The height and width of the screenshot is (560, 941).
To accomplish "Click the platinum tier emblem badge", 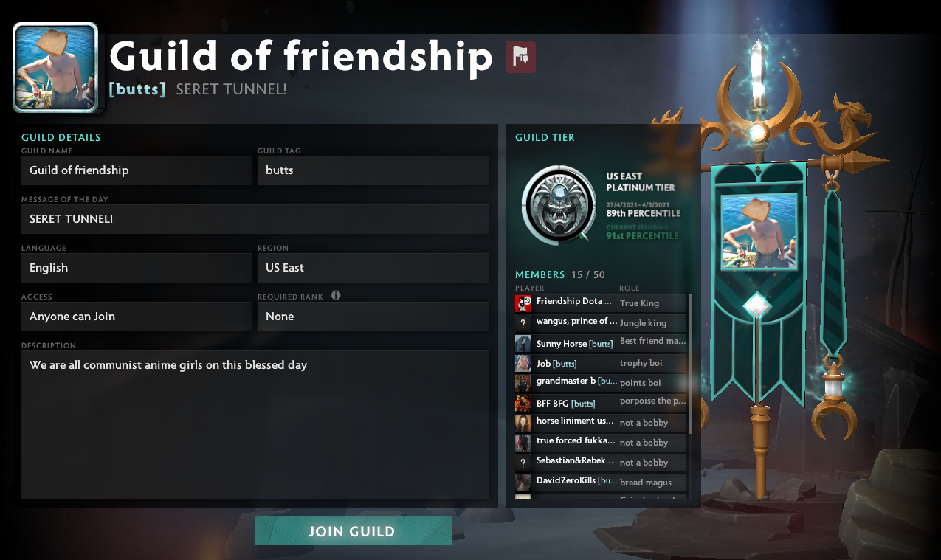I will [x=558, y=204].
